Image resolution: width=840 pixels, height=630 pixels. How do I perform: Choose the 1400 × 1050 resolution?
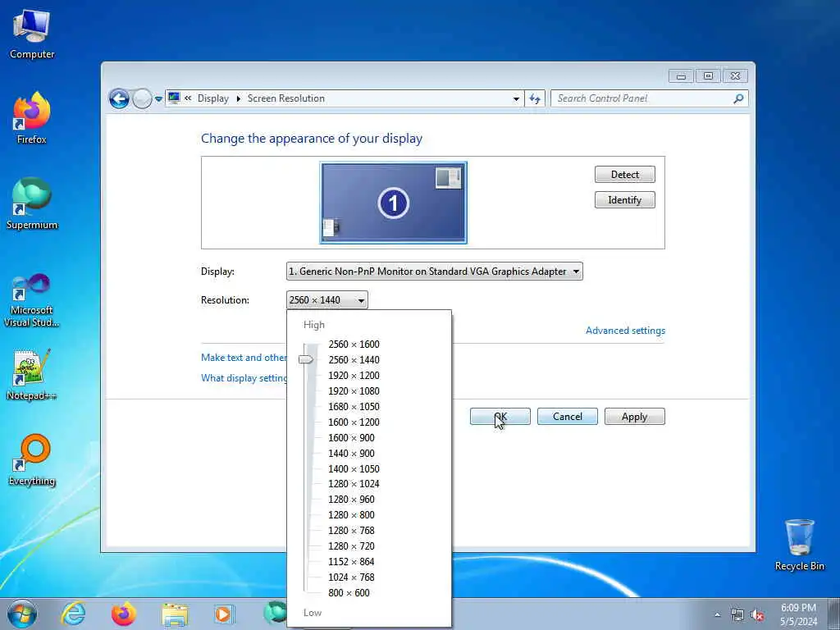[x=354, y=468]
